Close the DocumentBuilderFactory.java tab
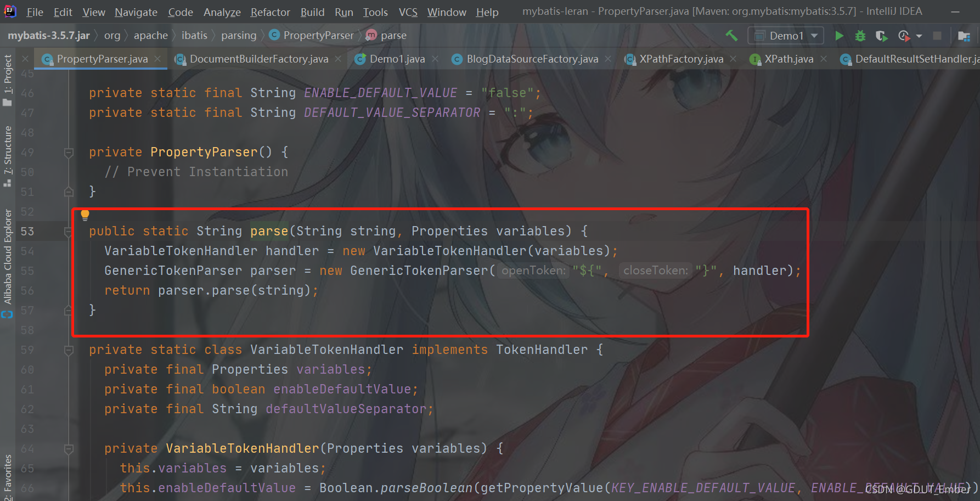Screen dimensions: 980x501 click(x=338, y=59)
